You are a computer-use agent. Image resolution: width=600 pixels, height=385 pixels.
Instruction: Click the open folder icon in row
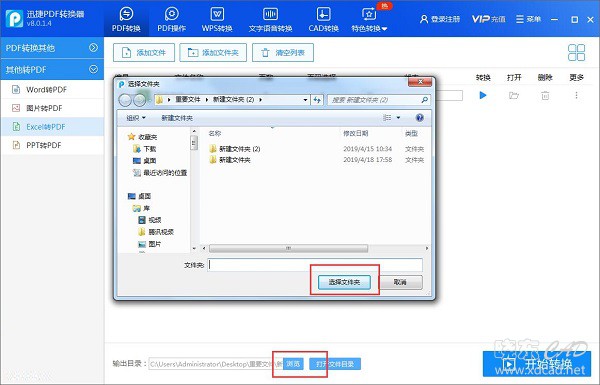(x=514, y=95)
